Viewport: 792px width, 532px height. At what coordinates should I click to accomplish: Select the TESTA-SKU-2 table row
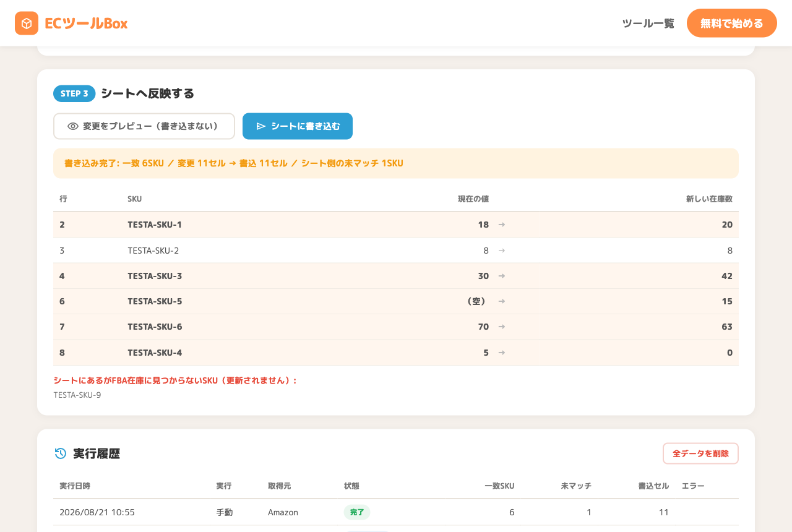tap(396, 251)
